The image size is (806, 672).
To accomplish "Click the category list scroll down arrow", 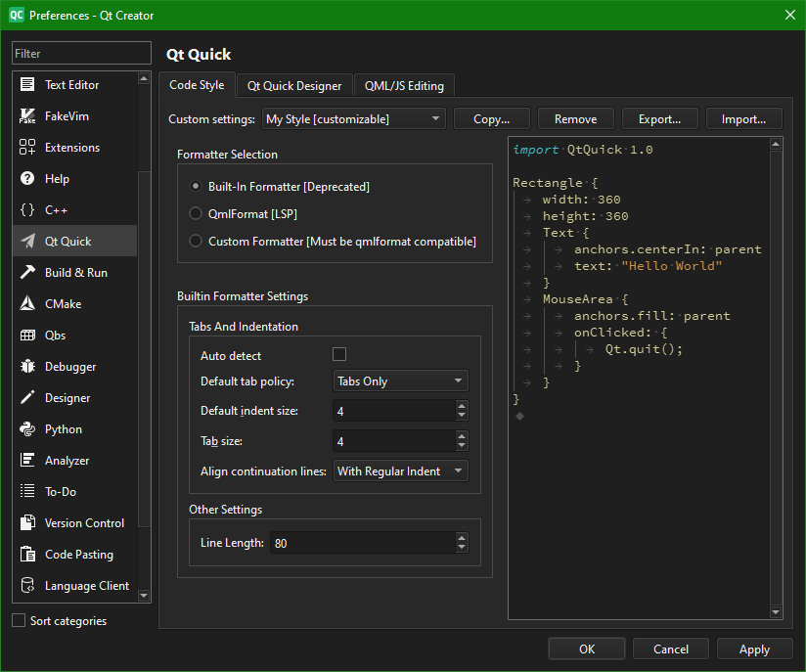I will pos(144,596).
